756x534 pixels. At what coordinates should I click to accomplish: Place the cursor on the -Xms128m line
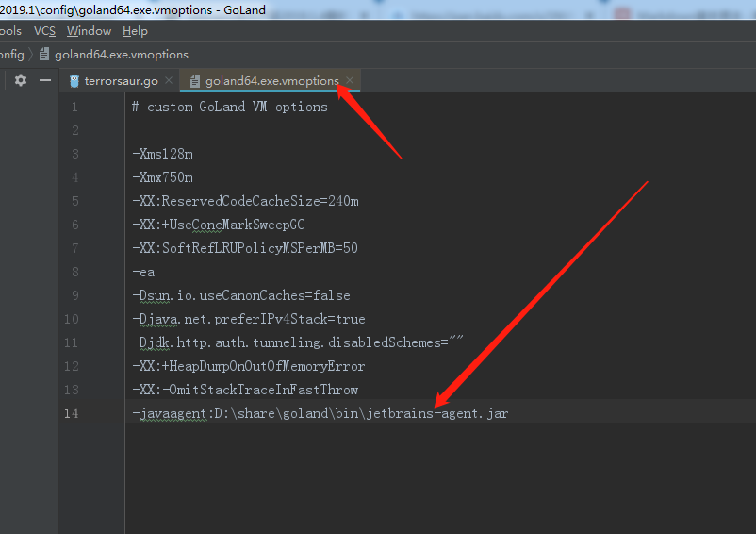click(x=163, y=154)
